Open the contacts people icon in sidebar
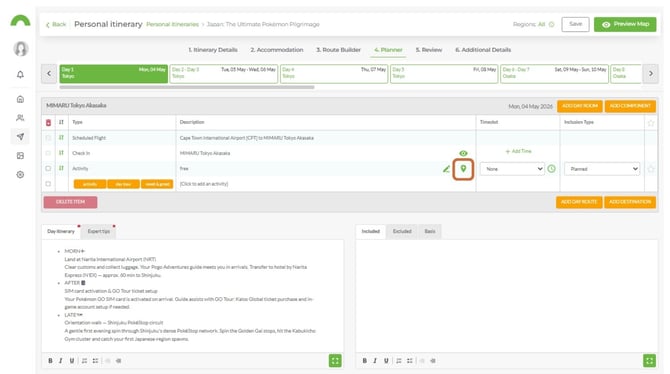 point(20,118)
